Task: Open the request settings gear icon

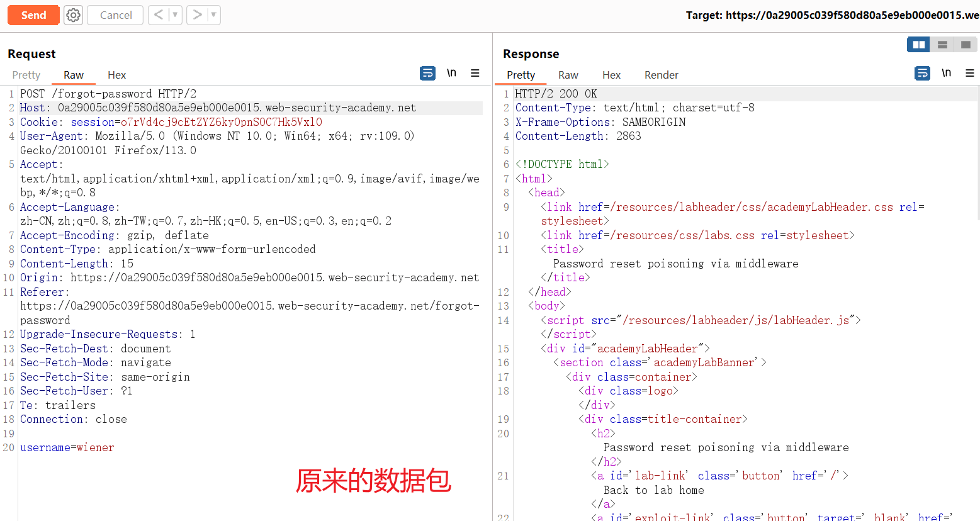Action: 74,15
